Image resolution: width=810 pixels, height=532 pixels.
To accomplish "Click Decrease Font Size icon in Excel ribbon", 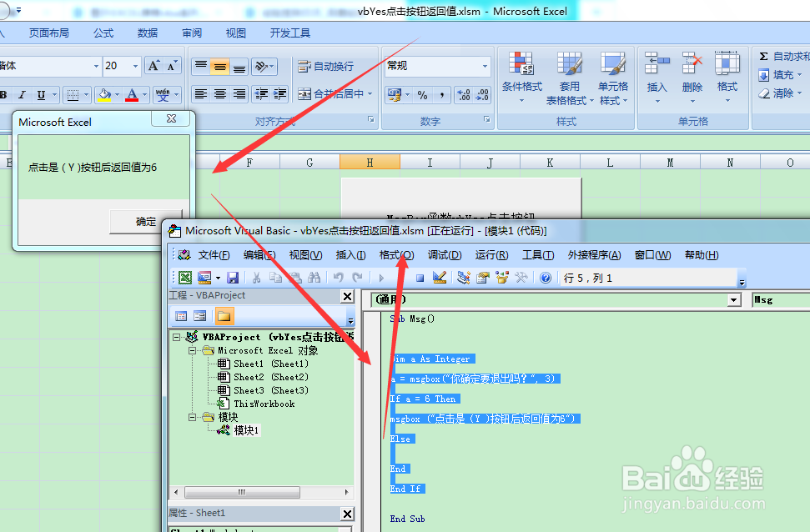I will (x=172, y=66).
